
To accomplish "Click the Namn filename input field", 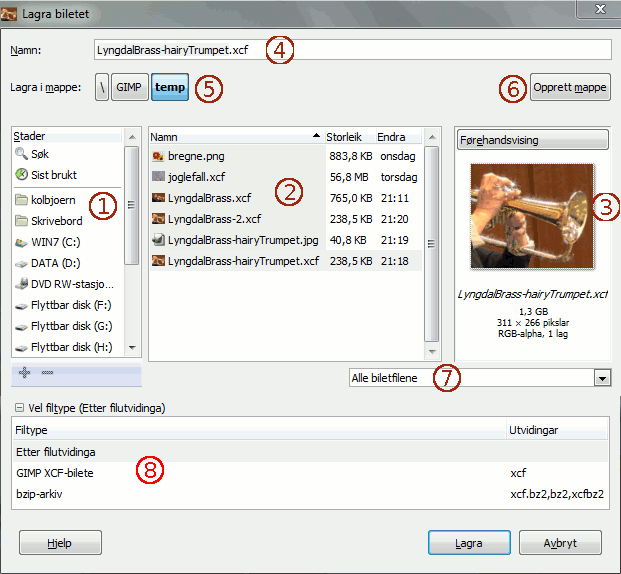I will click(x=350, y=50).
